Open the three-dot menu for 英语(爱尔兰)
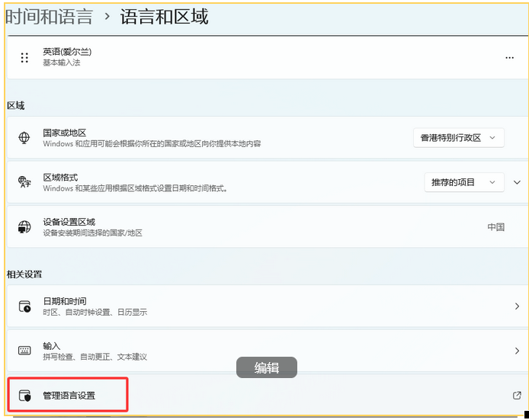Image resolution: width=529 pixels, height=420 pixels. [x=509, y=58]
